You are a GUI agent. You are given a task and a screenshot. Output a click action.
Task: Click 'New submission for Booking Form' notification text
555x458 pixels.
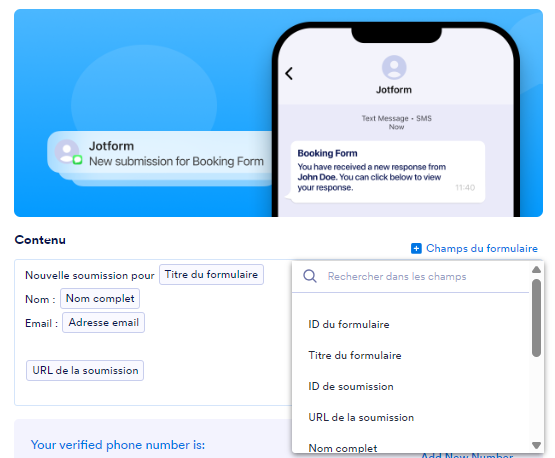coord(176,161)
